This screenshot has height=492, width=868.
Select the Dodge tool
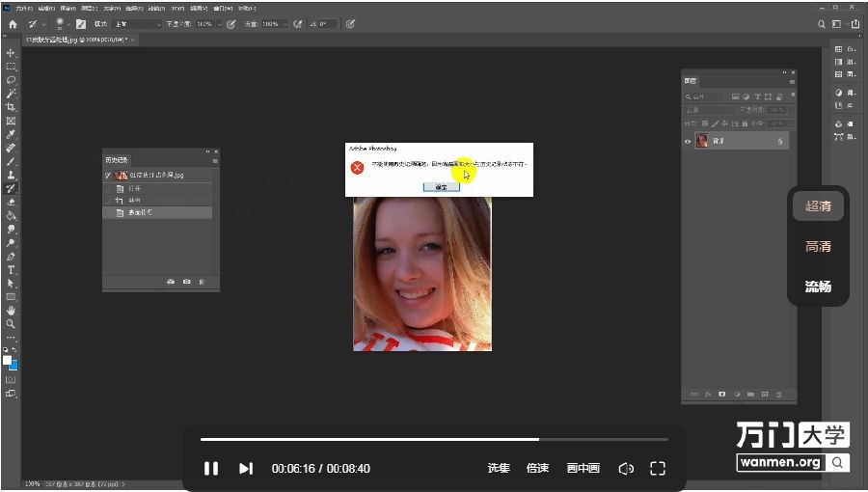click(11, 243)
